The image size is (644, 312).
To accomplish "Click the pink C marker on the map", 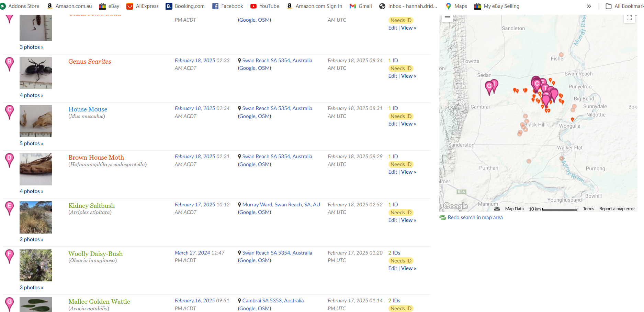I will 537,85.
